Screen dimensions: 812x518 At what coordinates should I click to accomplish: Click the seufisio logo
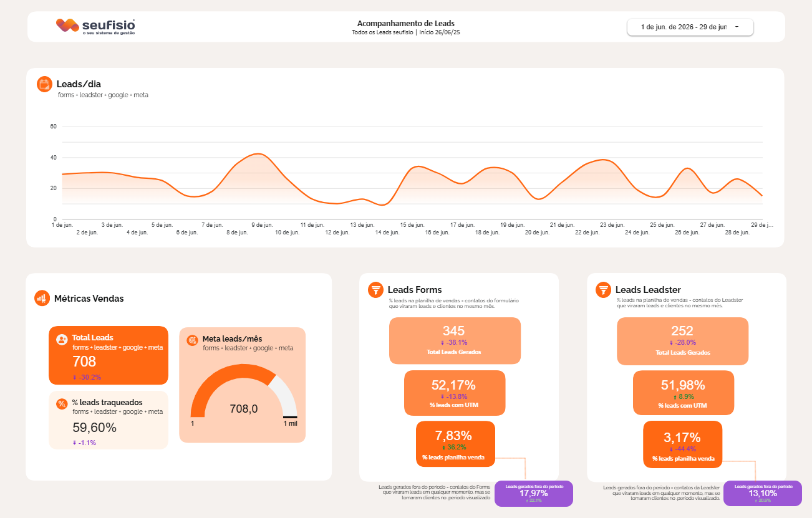coord(95,26)
